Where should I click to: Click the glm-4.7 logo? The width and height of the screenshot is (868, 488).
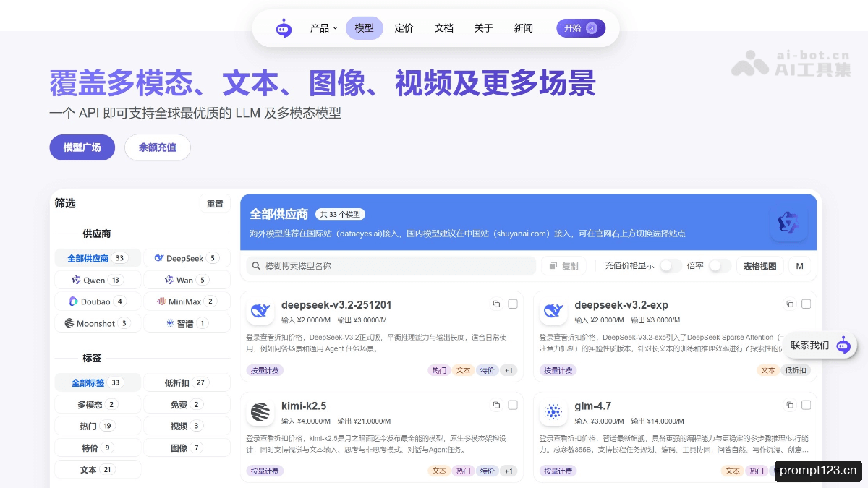point(553,413)
